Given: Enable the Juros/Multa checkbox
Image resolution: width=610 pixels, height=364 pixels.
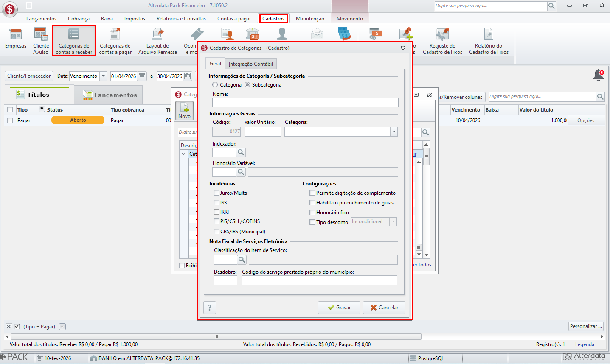Looking at the screenshot, I should 216,193.
